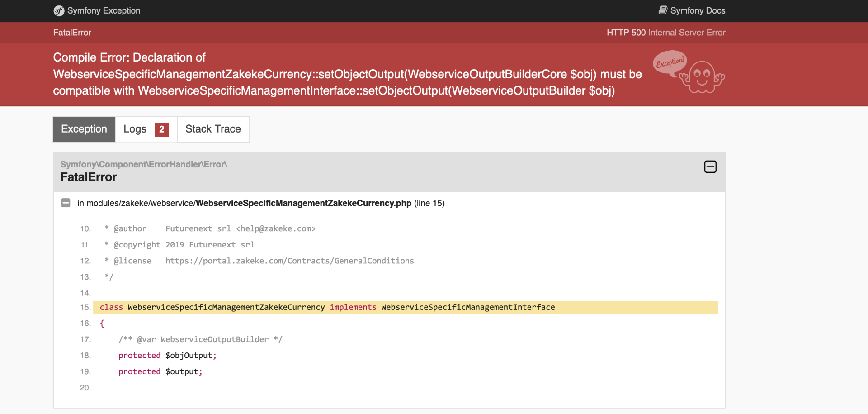Open the Symfony Docs link
Image resolution: width=868 pixels, height=414 pixels.
[x=692, y=10]
